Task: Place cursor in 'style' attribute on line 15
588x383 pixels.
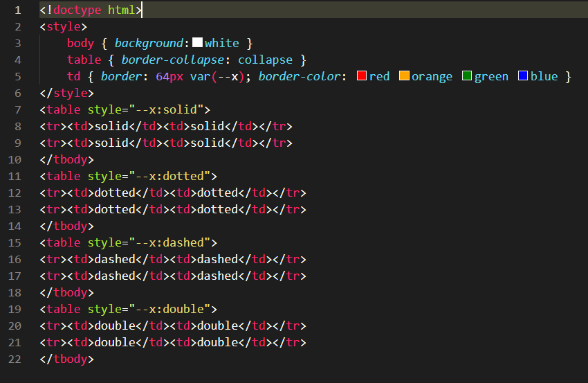Action: (104, 242)
